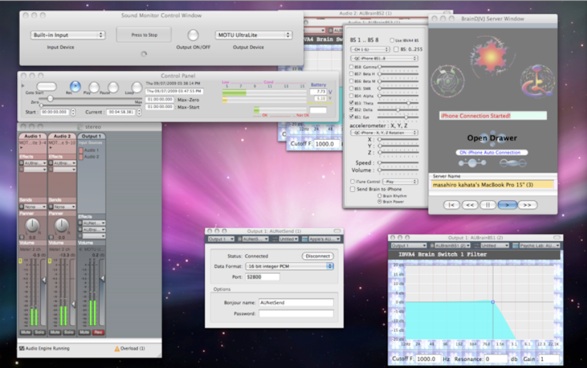Click the Disconnect button in AUNetSend window
Screen dimensions: 587x368
tap(317, 256)
